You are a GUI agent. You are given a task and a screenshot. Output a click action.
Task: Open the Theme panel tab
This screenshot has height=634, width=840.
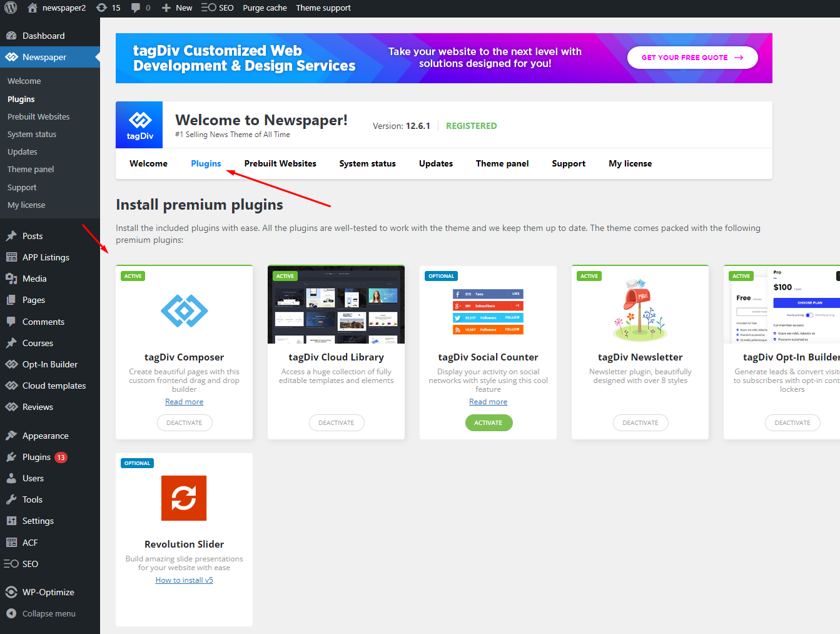tap(502, 163)
